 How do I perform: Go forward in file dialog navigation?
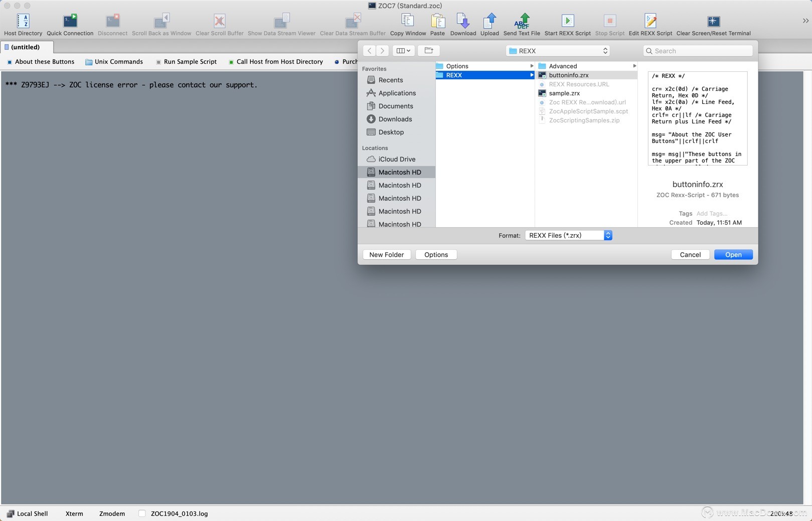(382, 51)
